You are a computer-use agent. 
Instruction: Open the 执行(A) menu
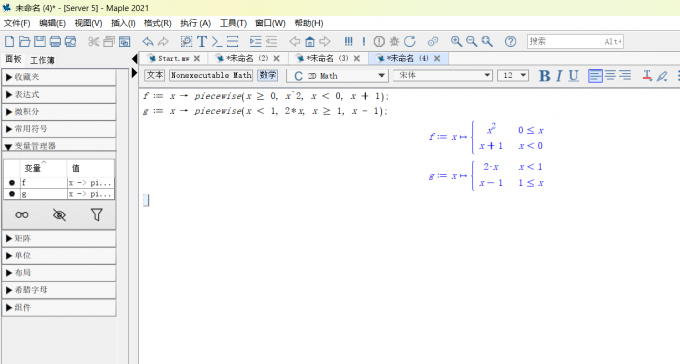196,23
